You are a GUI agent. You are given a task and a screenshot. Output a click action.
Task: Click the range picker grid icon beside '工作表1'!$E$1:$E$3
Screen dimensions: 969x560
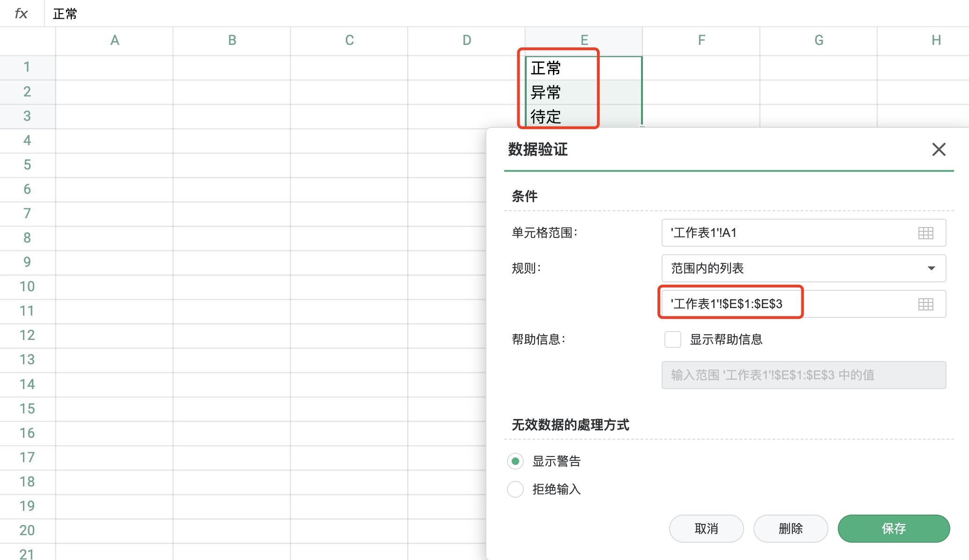(x=925, y=304)
